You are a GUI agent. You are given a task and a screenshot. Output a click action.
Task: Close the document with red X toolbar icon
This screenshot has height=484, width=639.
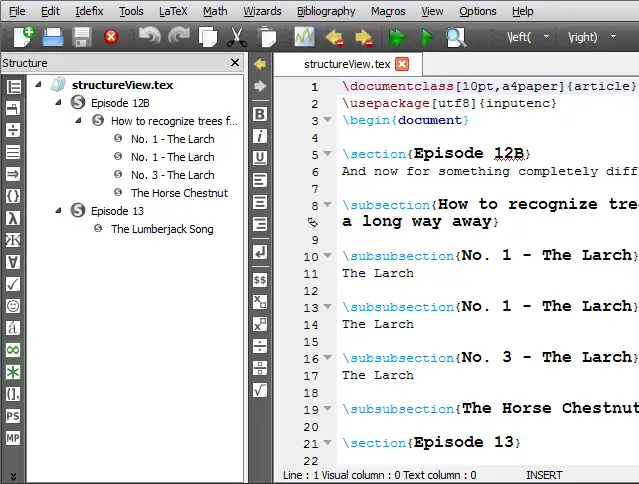coord(111,37)
